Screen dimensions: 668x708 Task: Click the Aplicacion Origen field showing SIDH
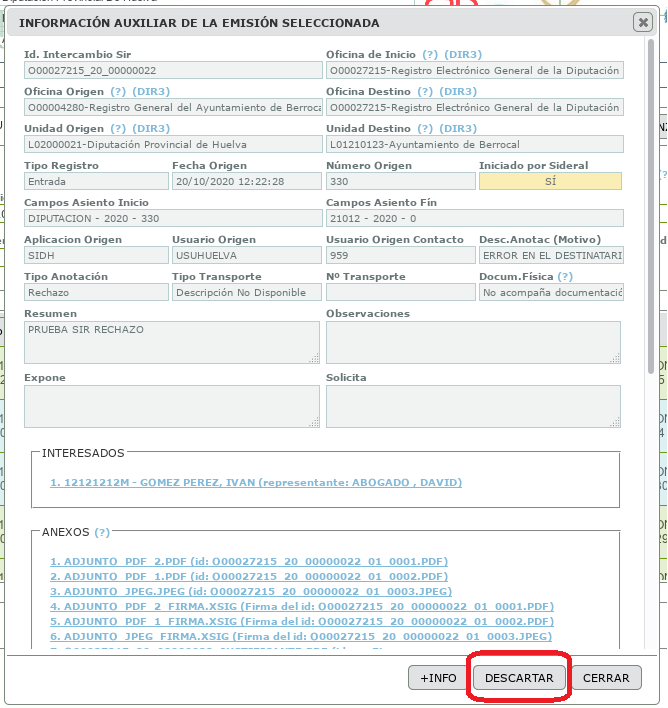(96, 256)
